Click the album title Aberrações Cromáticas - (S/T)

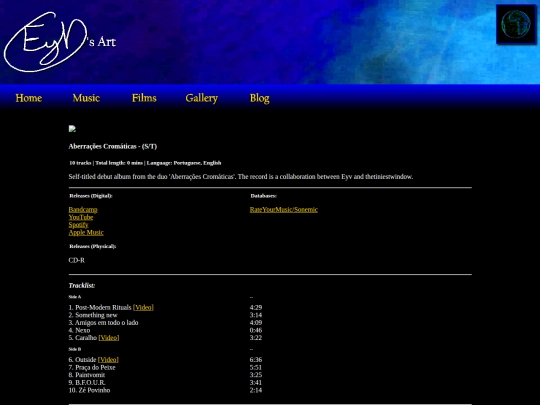[113, 146]
